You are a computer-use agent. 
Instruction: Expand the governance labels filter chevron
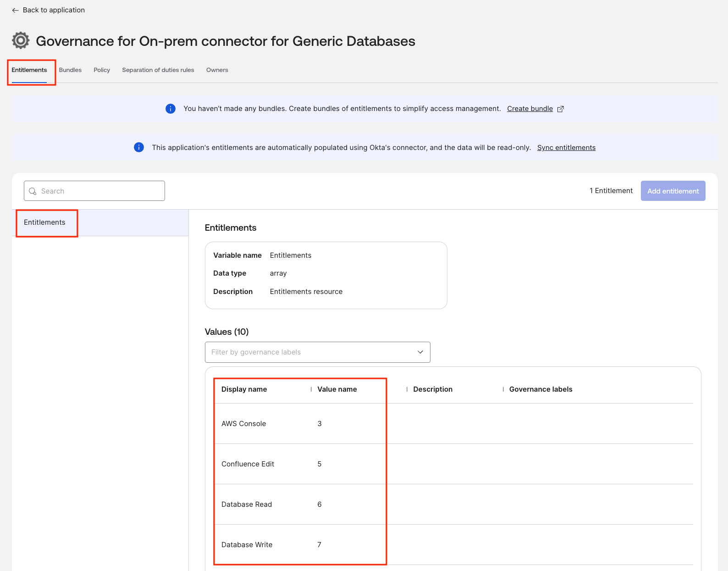[x=420, y=352]
